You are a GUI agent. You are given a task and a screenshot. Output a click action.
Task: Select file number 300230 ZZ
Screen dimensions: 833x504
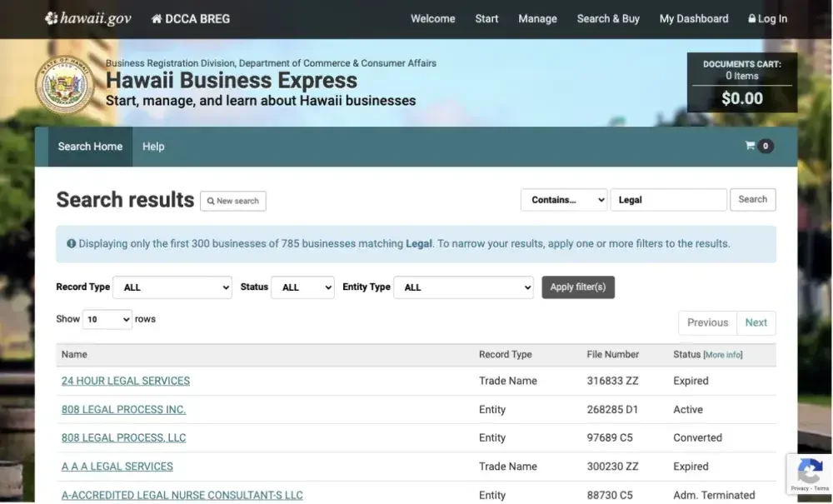click(x=612, y=467)
